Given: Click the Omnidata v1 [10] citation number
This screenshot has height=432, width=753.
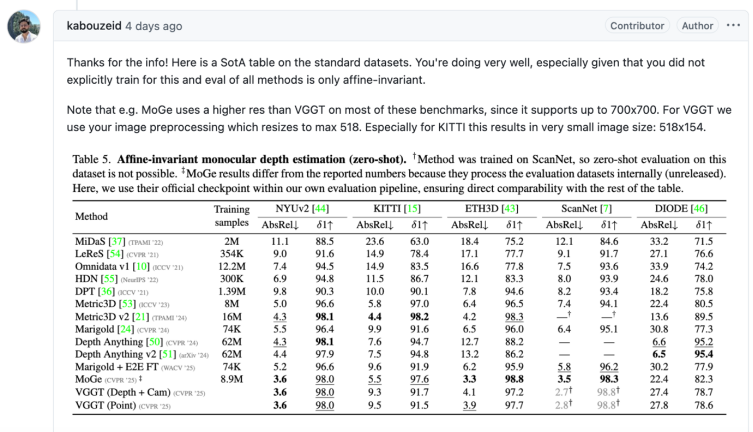Looking at the screenshot, I should [141, 266].
